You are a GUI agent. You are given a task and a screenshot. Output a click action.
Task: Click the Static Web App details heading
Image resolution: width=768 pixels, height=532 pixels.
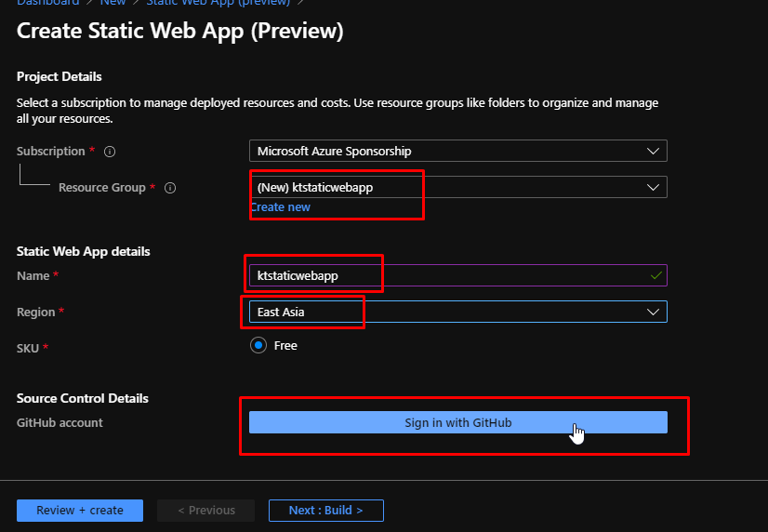(x=84, y=251)
